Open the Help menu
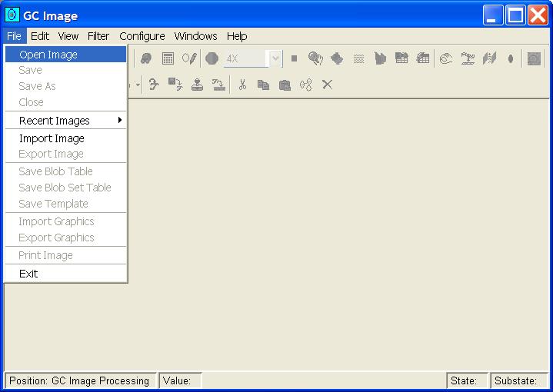This screenshot has width=553, height=392. click(237, 36)
